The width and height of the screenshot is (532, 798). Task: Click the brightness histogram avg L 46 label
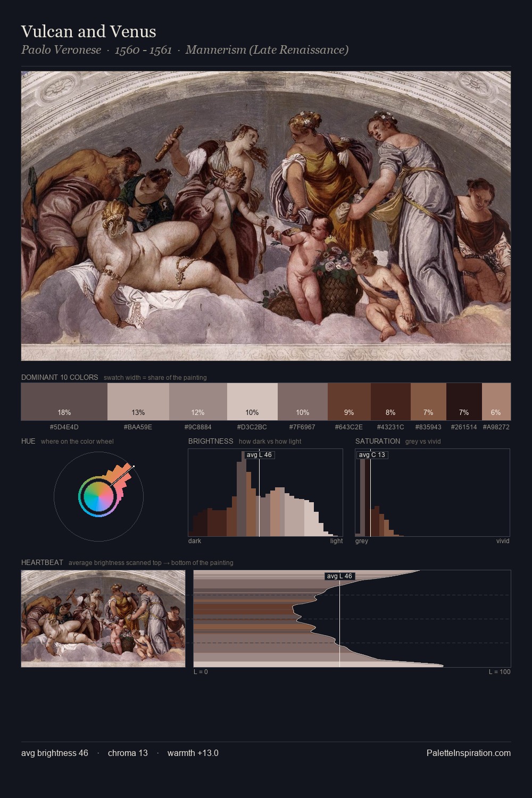260,455
